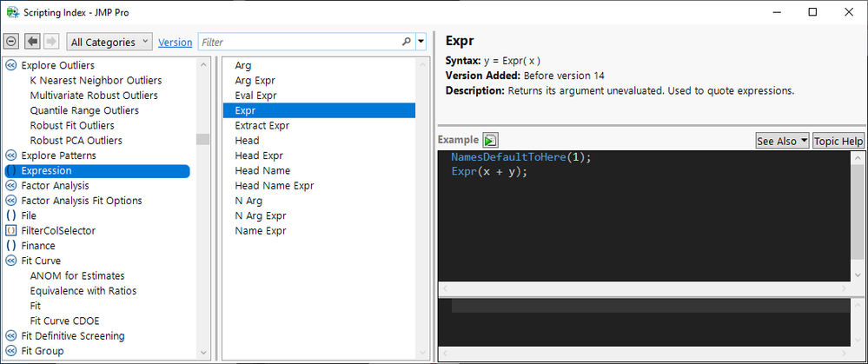868x364 pixels.
Task: Open the See Also dropdown
Action: pos(782,141)
